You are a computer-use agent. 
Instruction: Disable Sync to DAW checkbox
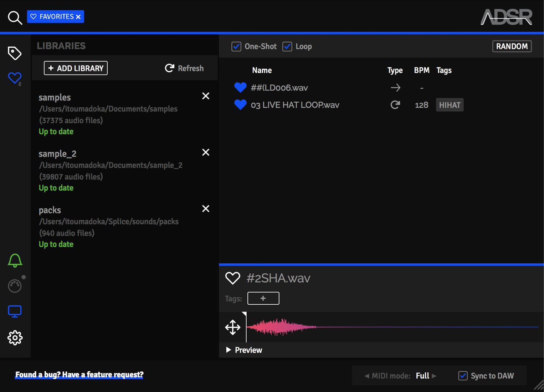coord(463,376)
